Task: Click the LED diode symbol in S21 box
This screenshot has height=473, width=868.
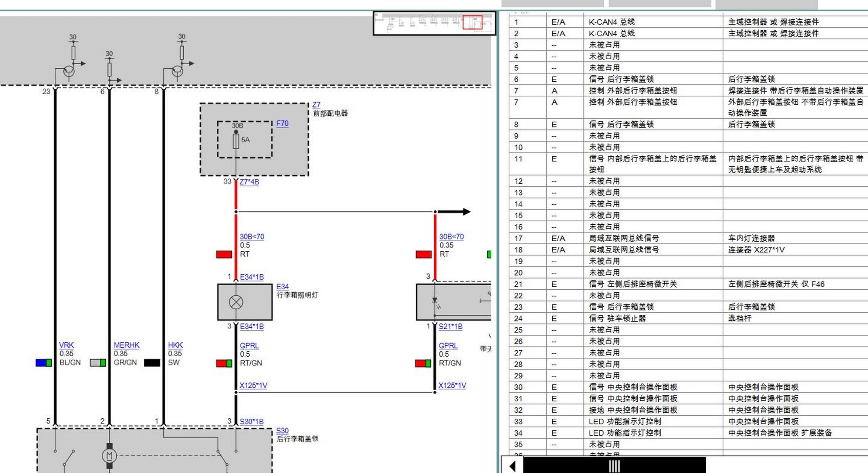Action: 435,301
